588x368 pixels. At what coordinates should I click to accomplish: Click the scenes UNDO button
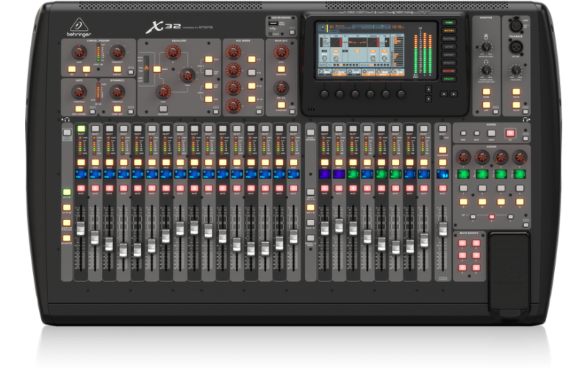pyautogui.click(x=491, y=133)
